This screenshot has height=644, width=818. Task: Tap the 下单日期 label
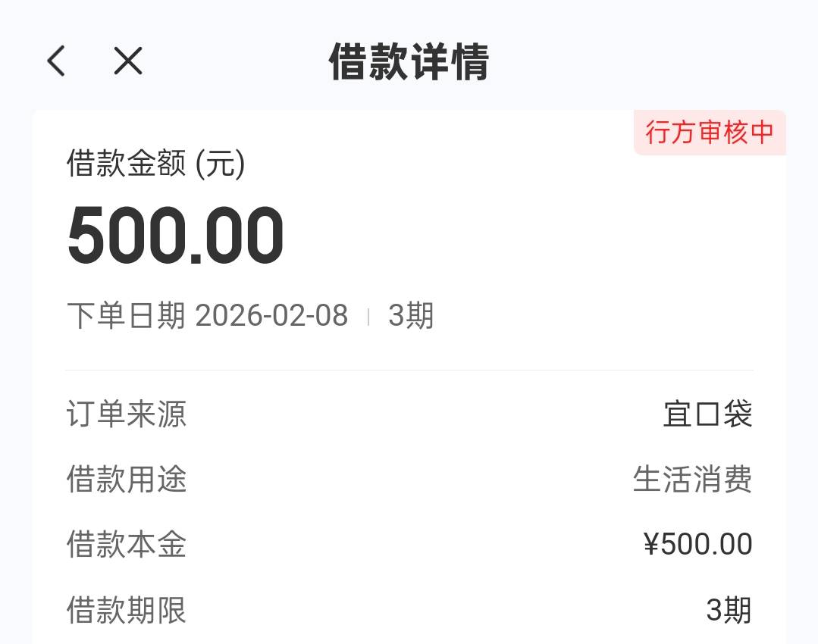tap(126, 316)
